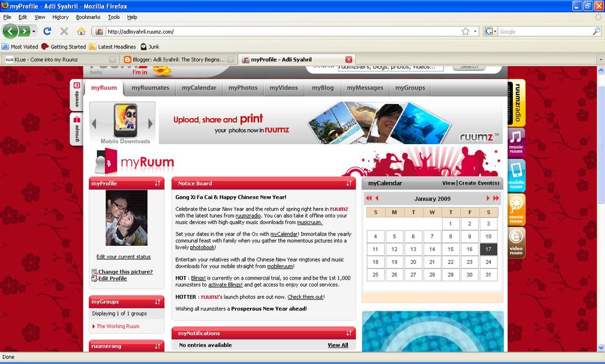Open Most Visited bookmarks folder
Image resolution: width=605 pixels, height=364 pixels.
pyautogui.click(x=20, y=47)
